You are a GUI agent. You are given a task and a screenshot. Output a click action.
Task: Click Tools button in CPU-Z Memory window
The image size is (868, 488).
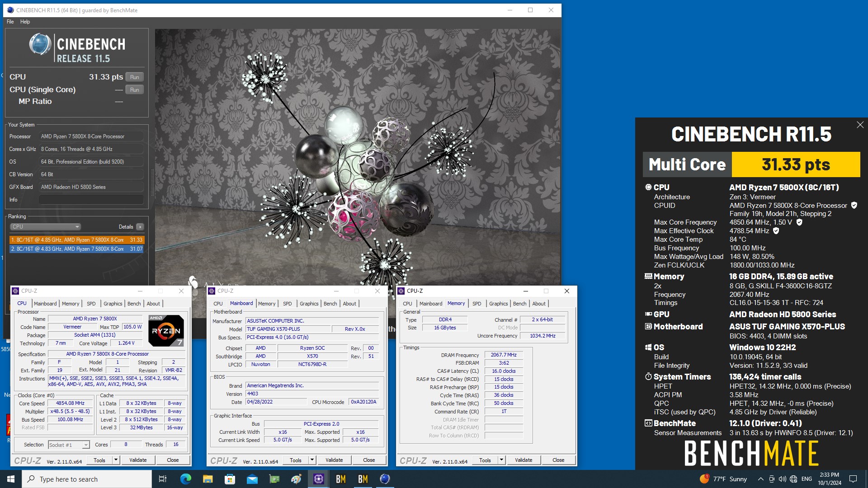[x=485, y=460]
